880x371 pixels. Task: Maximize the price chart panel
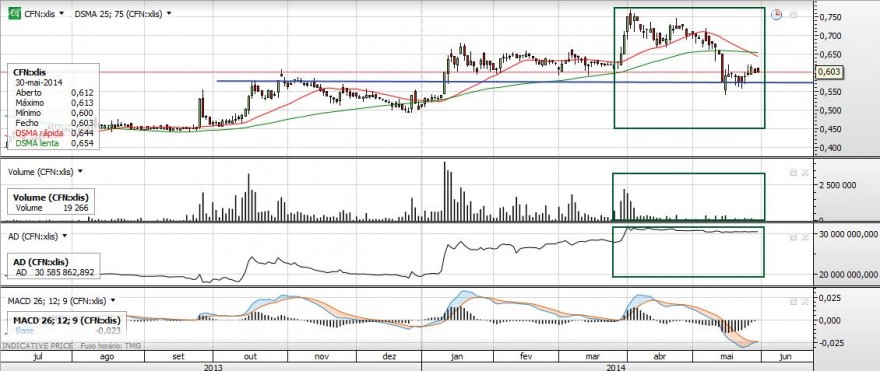[x=794, y=15]
